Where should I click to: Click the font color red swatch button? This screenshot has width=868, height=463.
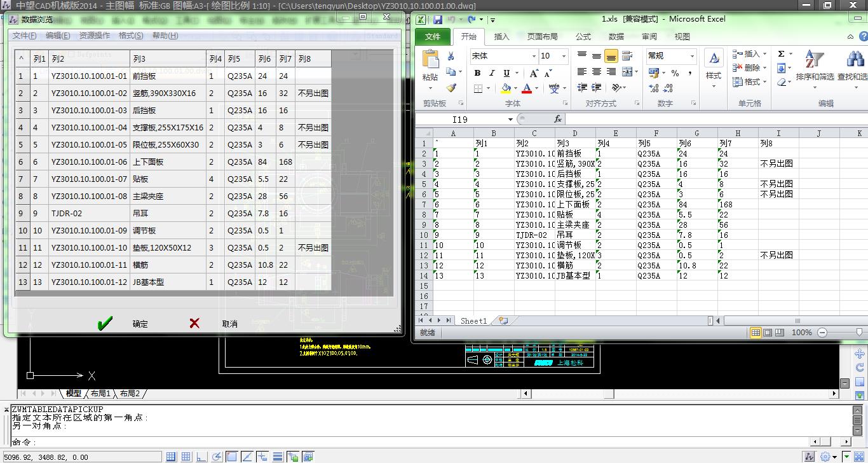pyautogui.click(x=527, y=88)
